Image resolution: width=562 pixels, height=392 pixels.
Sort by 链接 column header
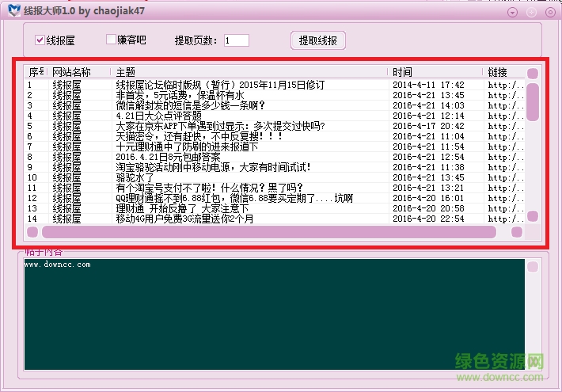504,72
